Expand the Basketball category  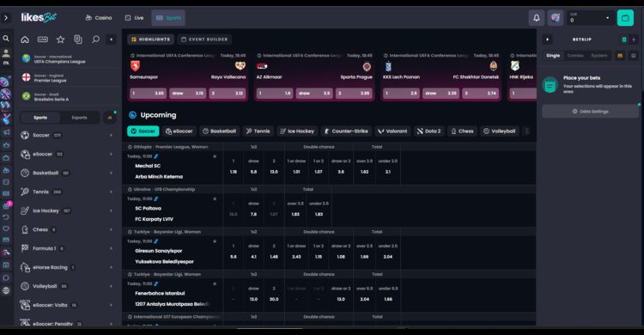[x=68, y=173]
